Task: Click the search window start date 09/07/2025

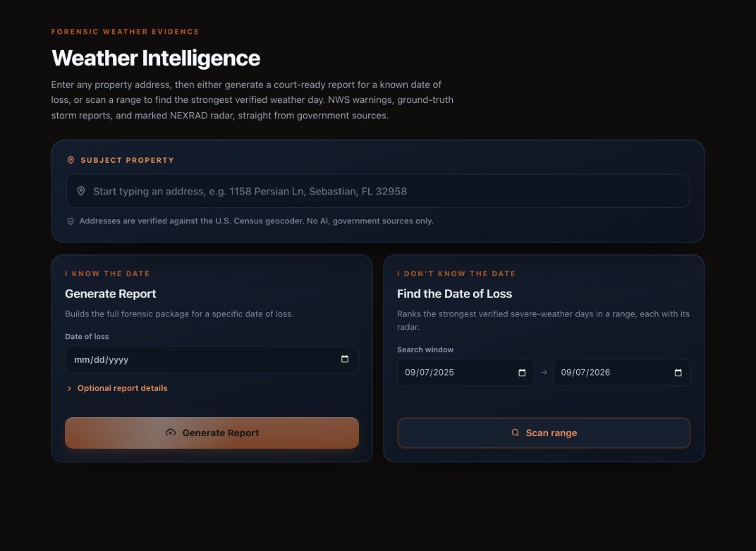Action: point(465,372)
